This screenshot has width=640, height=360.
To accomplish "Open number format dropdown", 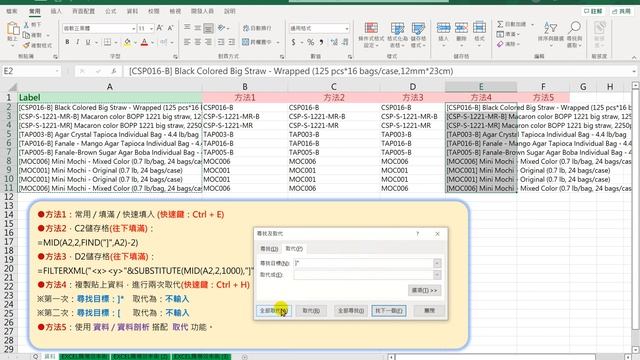I will [347, 28].
